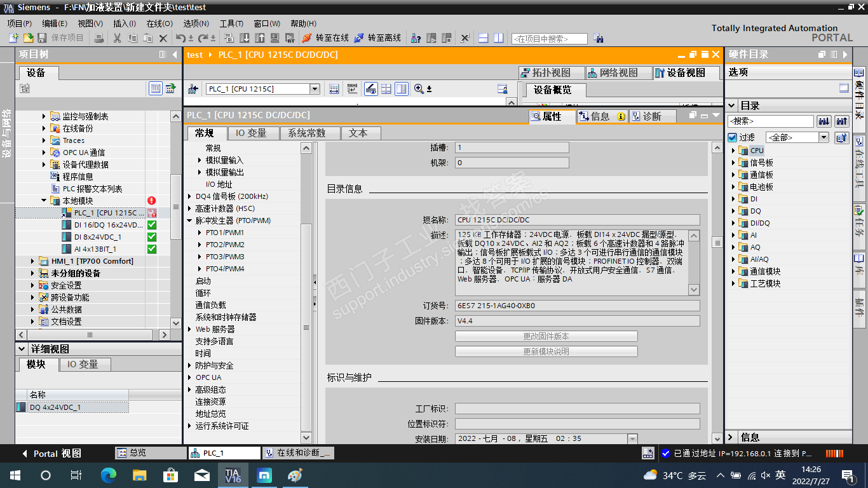Click the Delete X icon in toolbar
The height and width of the screenshot is (488, 868).
163,38
